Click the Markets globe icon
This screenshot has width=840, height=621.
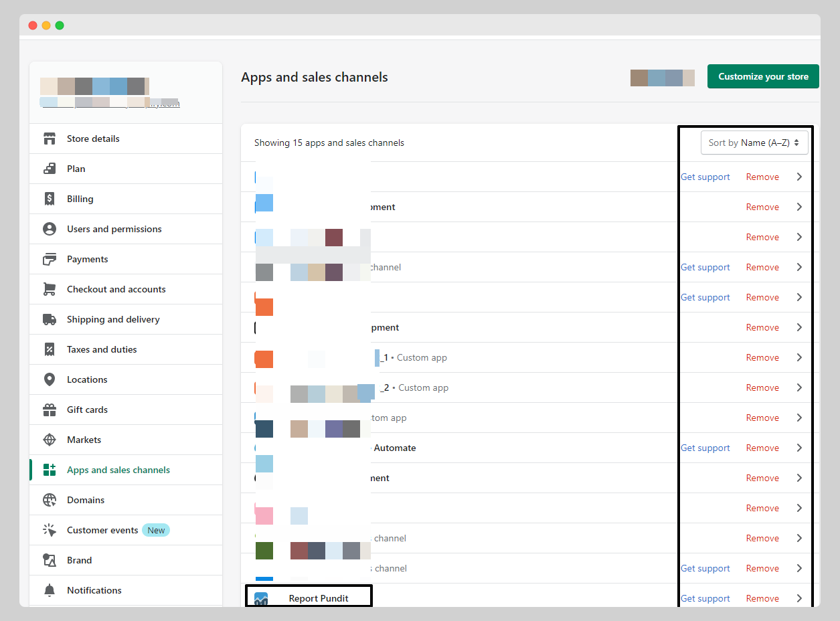tap(49, 440)
